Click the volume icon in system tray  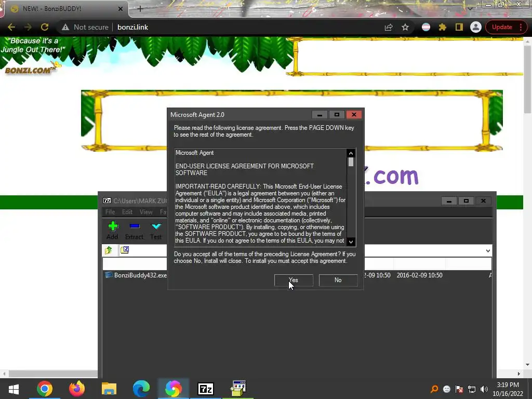(484, 389)
